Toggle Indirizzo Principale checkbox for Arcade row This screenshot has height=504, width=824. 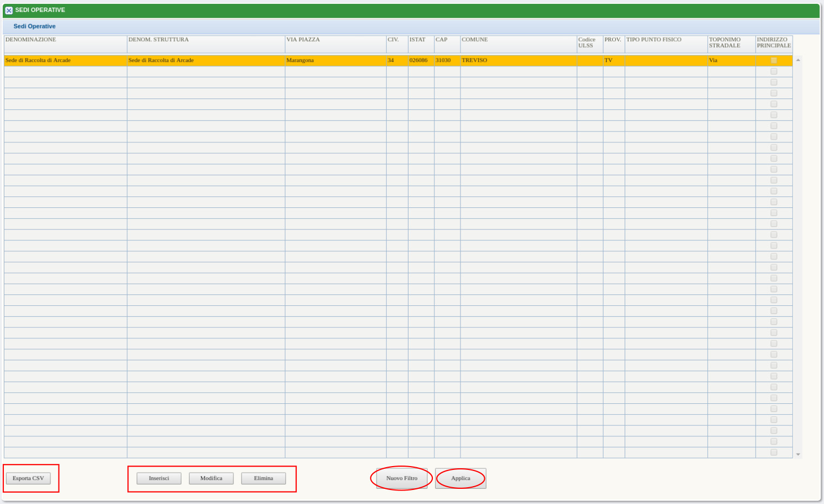(774, 61)
